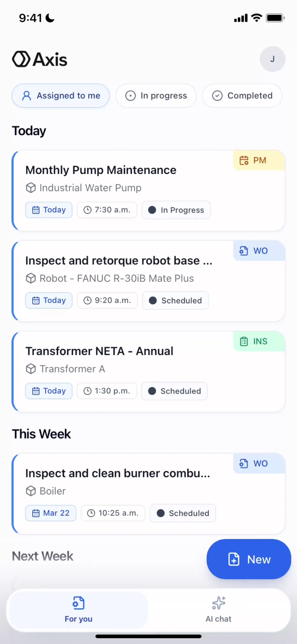
Task: Toggle the In progress filter chip
Action: 156,96
